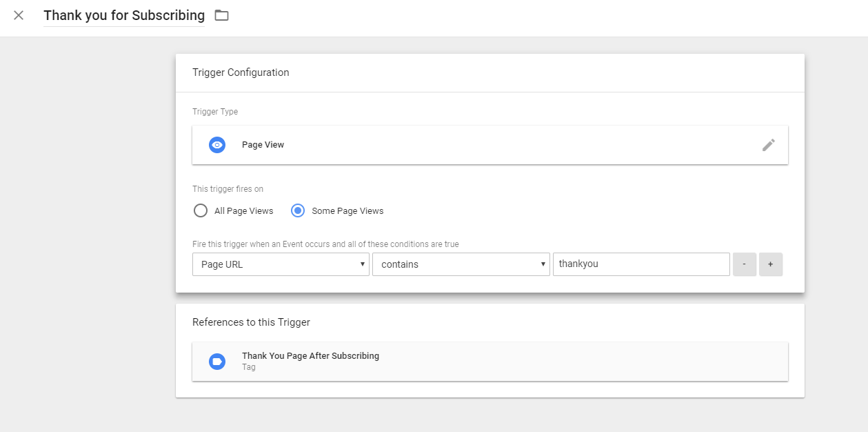868x432 pixels.
Task: Click the 'Page View' trigger type label
Action: tap(263, 145)
